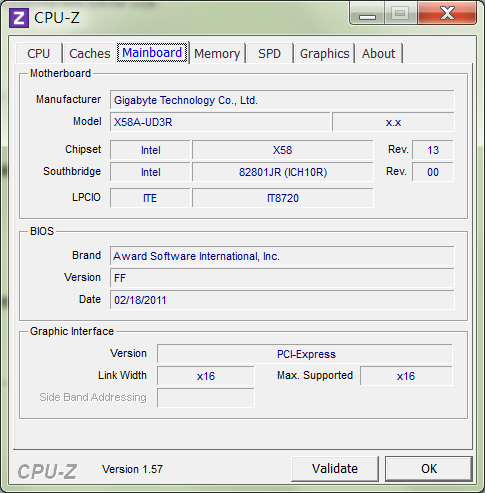Click the BIOS Version field FF
Viewport: 485px width, 493px height.
(x=282, y=278)
